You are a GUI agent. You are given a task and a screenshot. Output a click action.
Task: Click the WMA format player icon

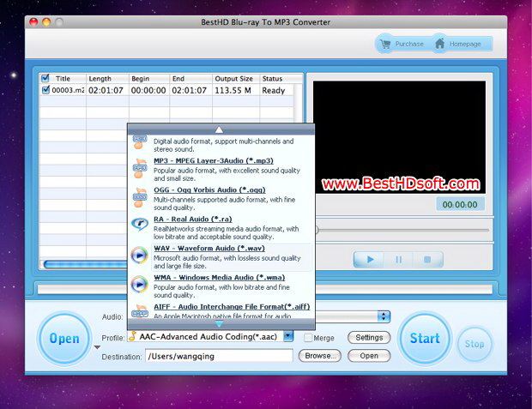point(140,284)
